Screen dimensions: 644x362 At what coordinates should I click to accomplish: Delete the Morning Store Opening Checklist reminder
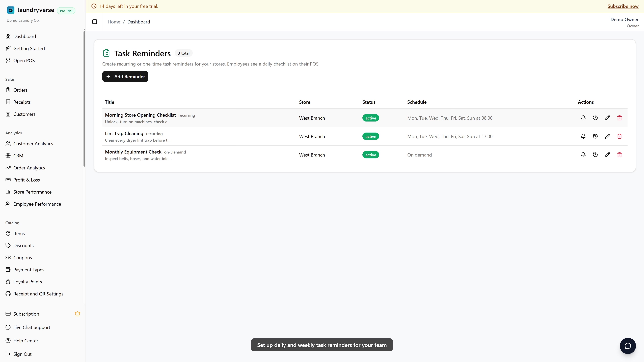(619, 118)
